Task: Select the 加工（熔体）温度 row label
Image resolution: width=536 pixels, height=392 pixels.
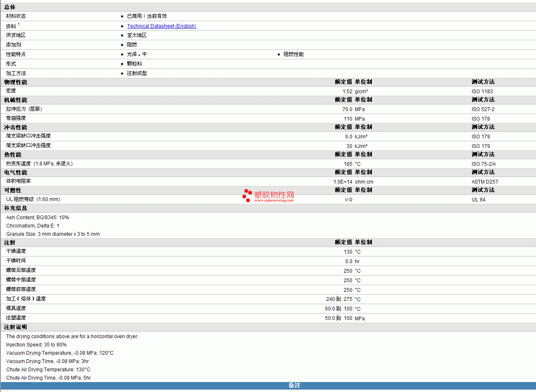Action: 26,299
